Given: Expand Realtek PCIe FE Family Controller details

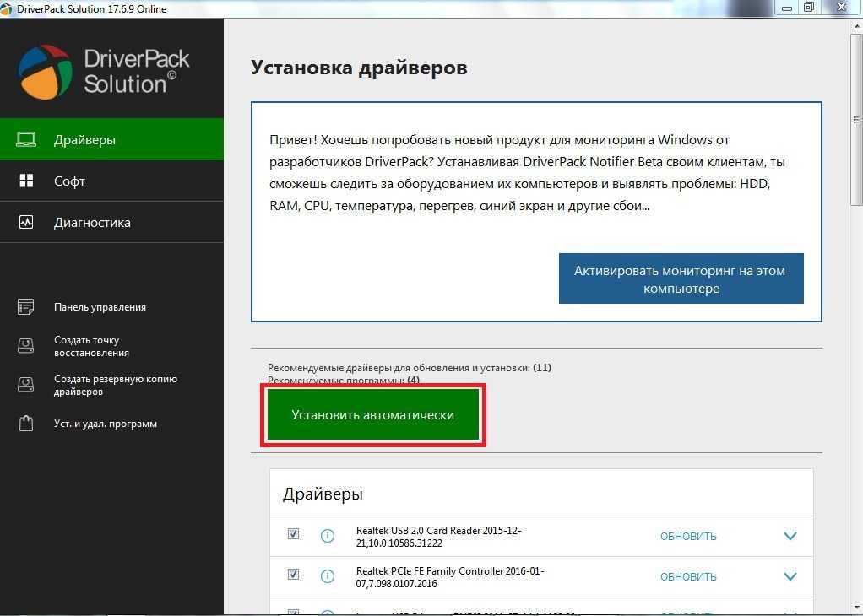Looking at the screenshot, I should point(790,576).
